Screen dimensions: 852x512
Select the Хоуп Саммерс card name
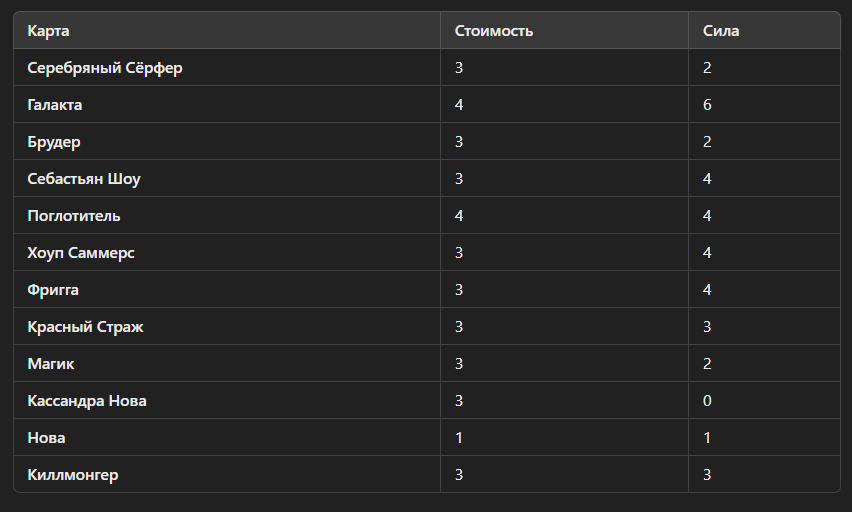click(x=81, y=253)
